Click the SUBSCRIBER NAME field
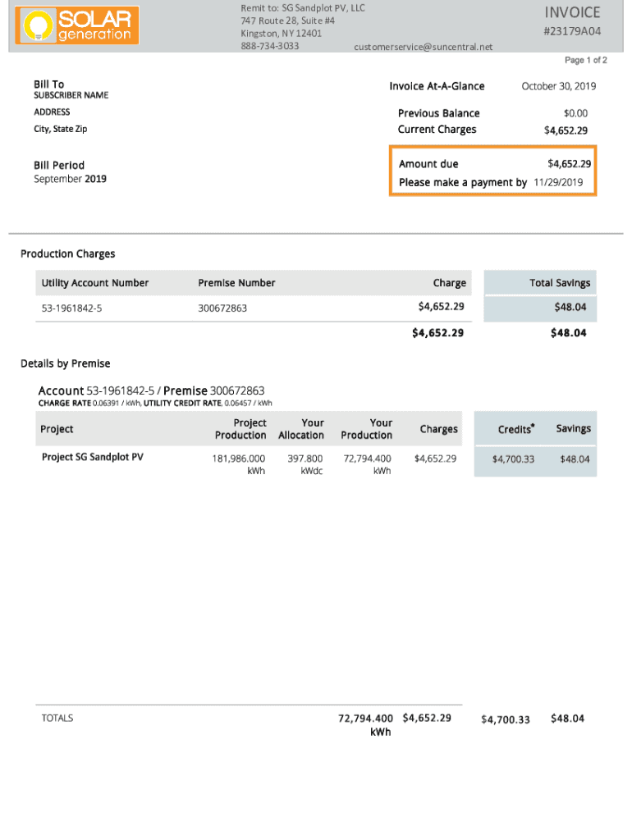This screenshot has height=840, width=632. [71, 95]
